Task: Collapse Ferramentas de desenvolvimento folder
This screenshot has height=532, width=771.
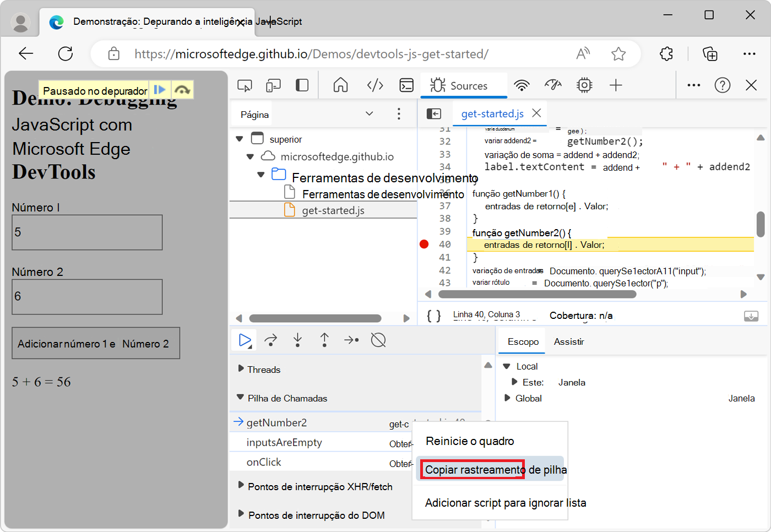Action: pos(261,175)
